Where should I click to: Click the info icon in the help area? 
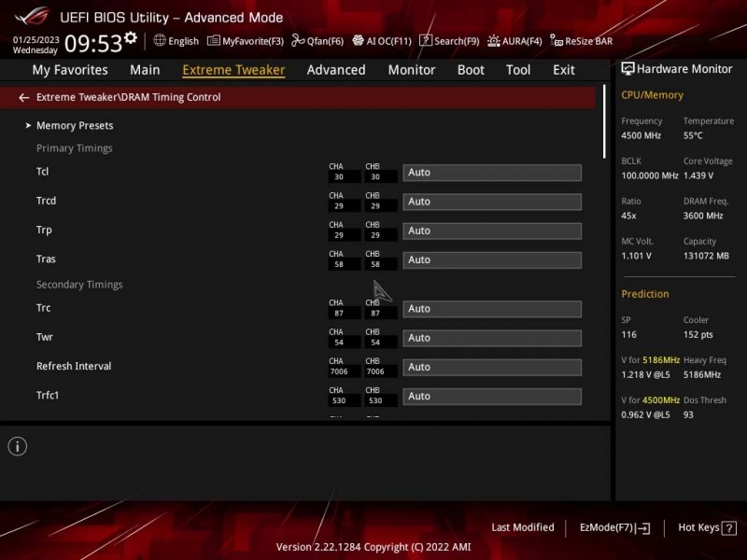(18, 446)
